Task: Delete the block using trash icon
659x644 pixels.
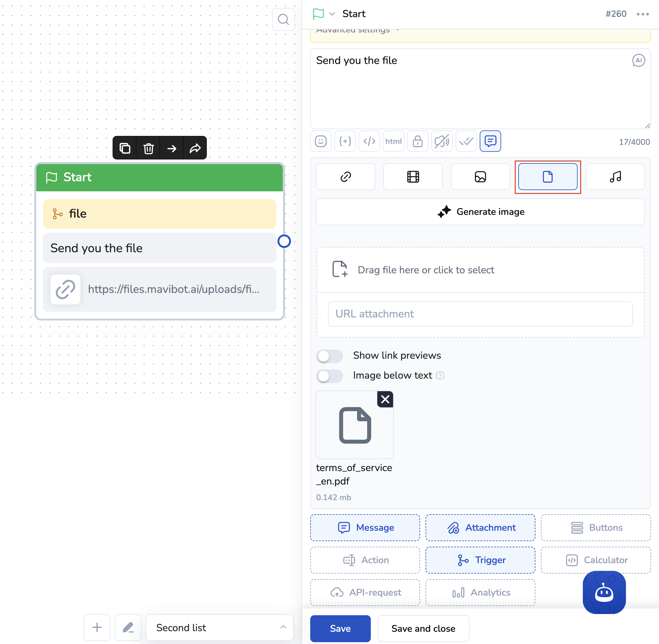Action: [148, 148]
